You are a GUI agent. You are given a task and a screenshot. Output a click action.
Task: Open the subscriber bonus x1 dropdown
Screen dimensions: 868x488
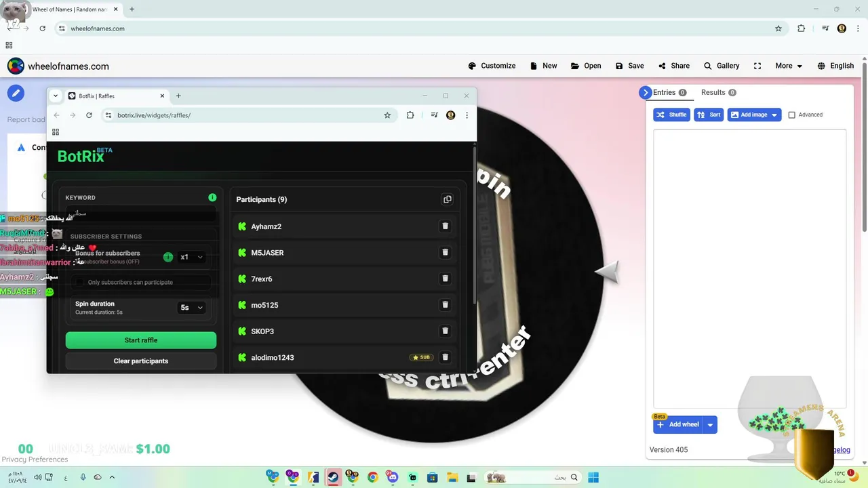pos(191,257)
